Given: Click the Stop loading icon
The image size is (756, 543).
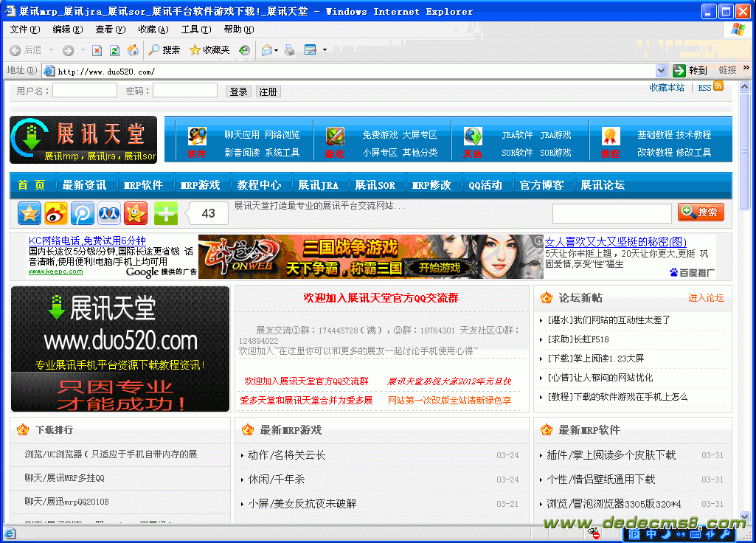Looking at the screenshot, I should point(97,50).
